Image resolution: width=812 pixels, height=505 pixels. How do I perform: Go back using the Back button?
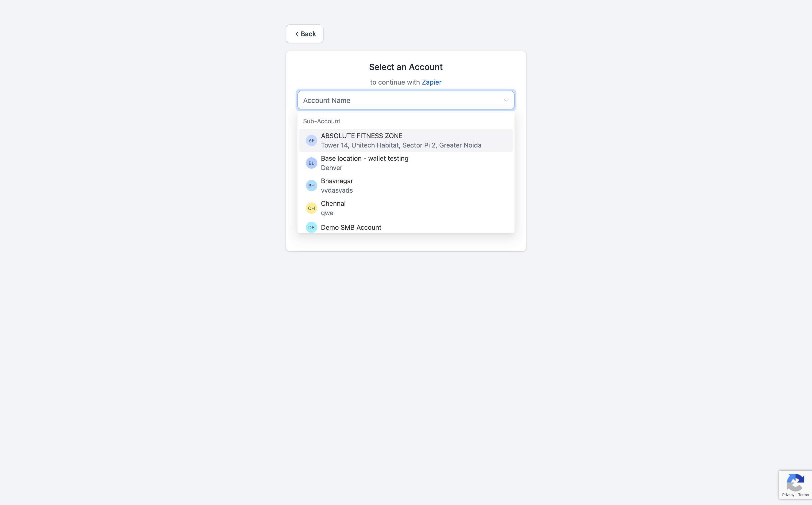pos(304,34)
